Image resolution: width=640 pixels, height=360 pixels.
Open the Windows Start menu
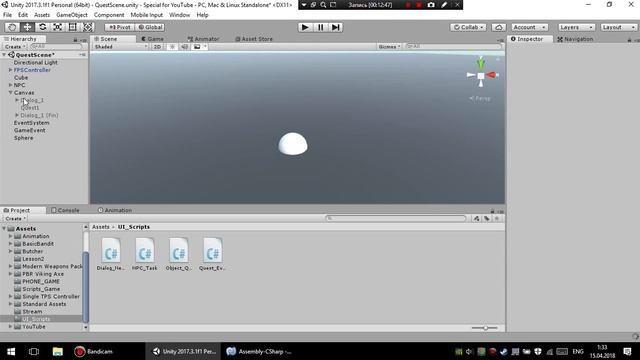point(11,351)
